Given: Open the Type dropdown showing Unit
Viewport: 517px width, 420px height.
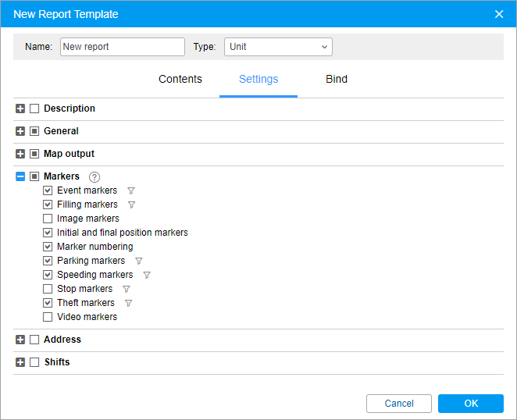Looking at the screenshot, I should 278,47.
